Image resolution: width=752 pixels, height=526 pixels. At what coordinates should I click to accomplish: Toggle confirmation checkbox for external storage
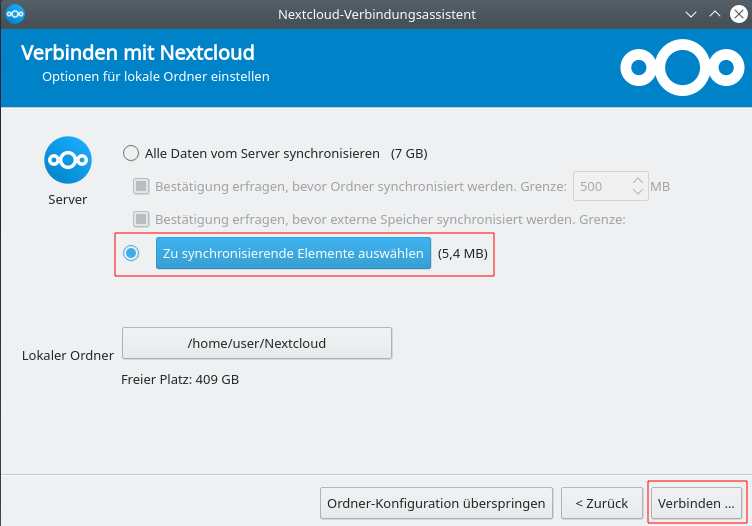(x=141, y=219)
